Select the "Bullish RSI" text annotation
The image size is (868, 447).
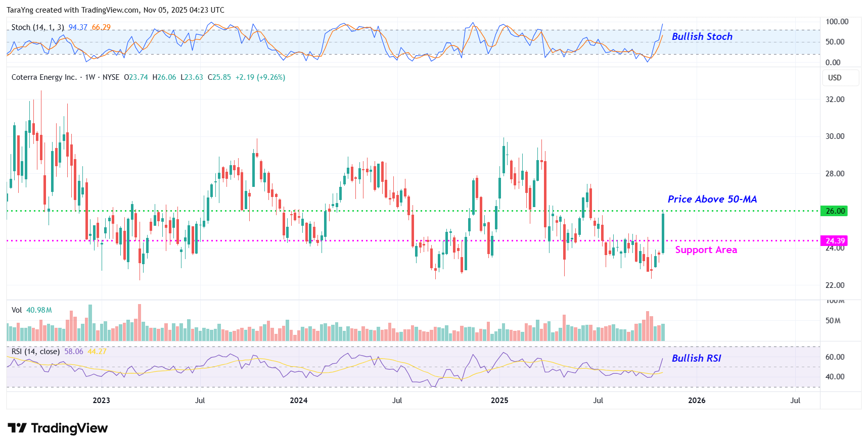point(696,358)
